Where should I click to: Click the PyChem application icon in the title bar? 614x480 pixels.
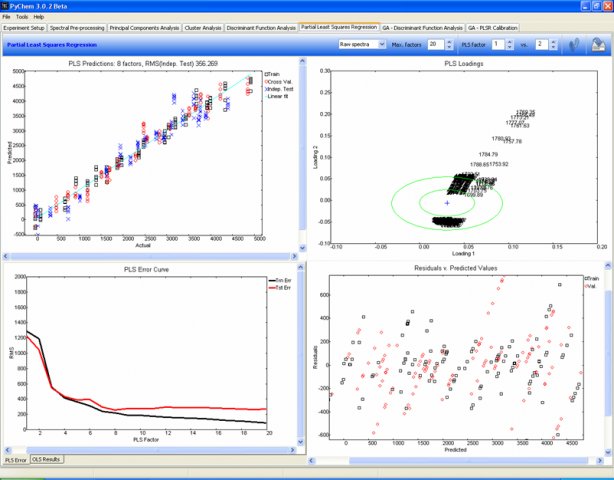click(5, 6)
